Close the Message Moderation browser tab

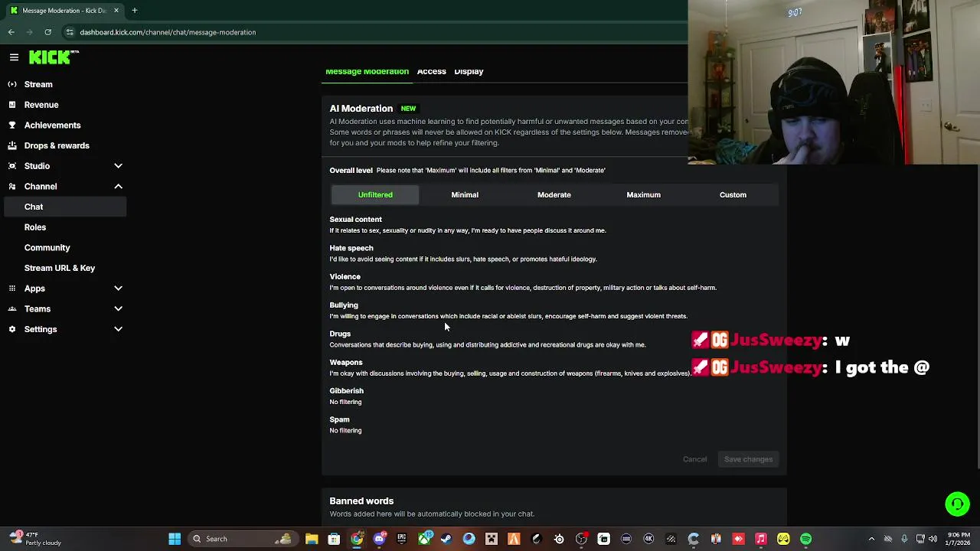pos(116,11)
